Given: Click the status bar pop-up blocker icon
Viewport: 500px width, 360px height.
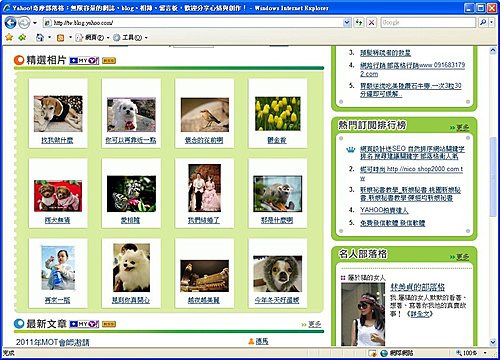Looking at the screenshot, I should coord(372,353).
